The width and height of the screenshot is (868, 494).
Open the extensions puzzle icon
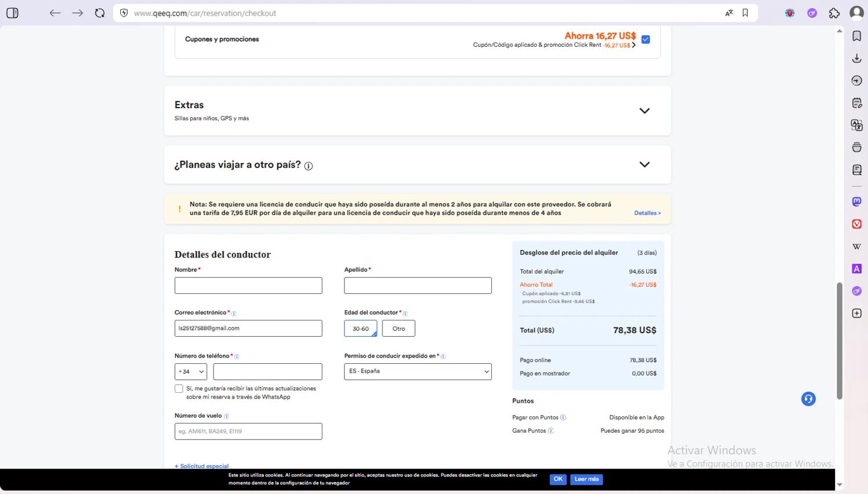(x=834, y=13)
